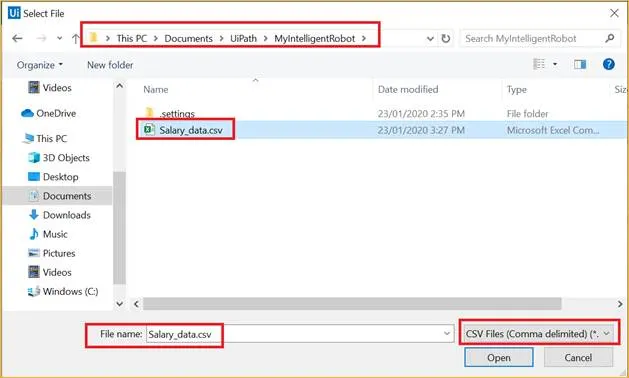Open the blue Help question mark
The image size is (629, 378).
[608, 64]
